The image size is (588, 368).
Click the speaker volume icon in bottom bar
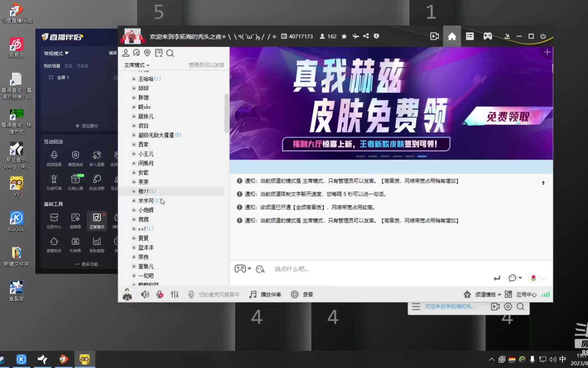pos(145,294)
